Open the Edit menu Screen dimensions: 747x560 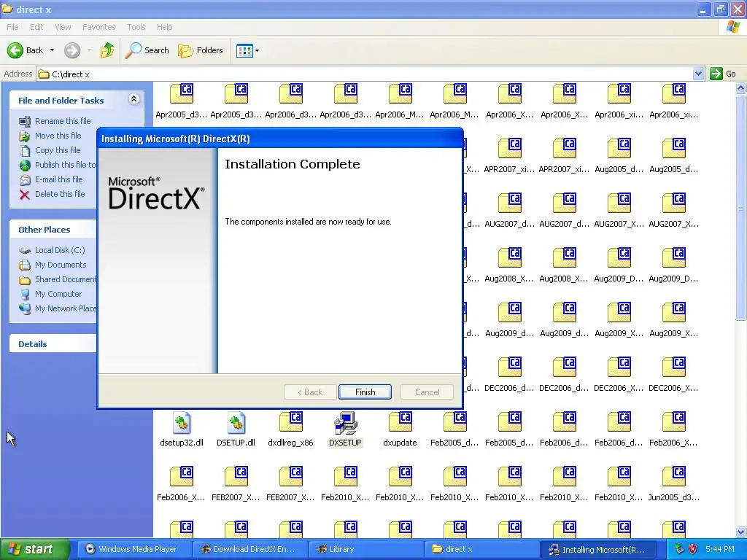click(36, 27)
